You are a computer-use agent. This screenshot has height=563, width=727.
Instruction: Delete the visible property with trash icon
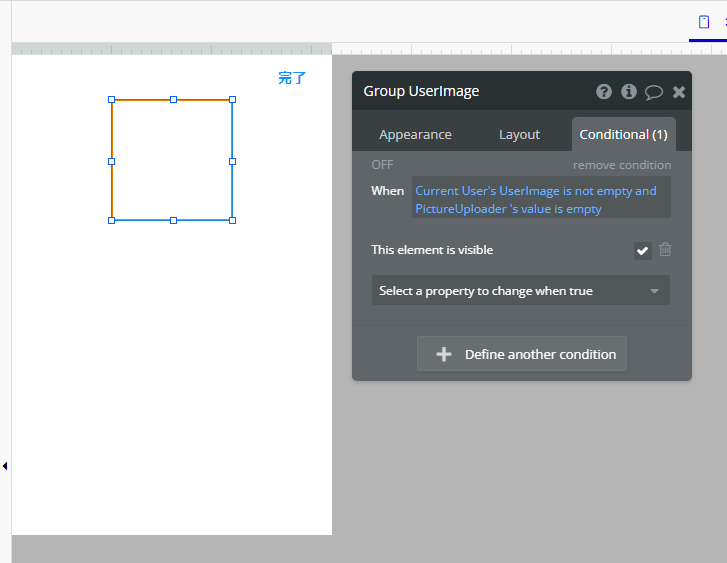[x=665, y=250]
